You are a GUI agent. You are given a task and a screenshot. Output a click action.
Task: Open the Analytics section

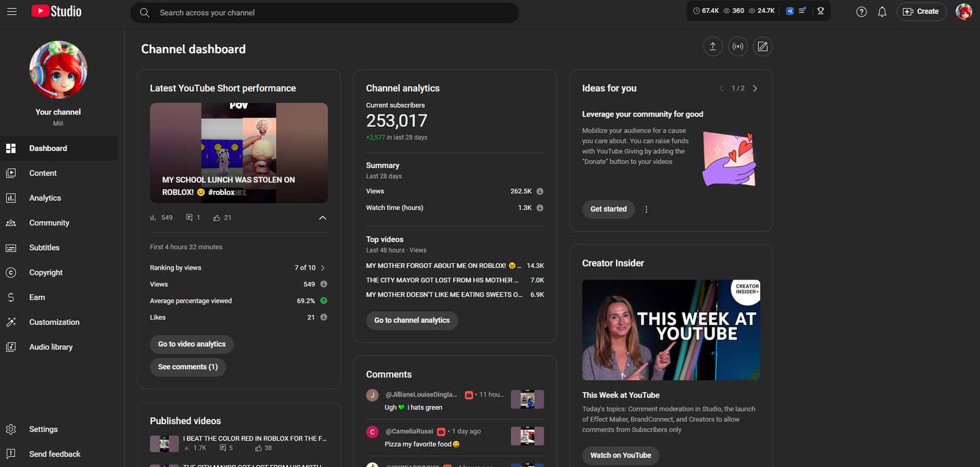pyautogui.click(x=59, y=198)
